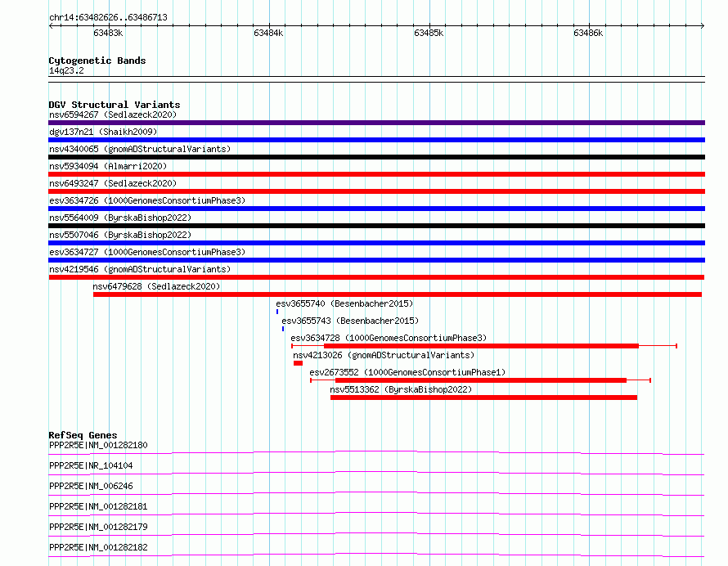
Task: Open PPP2R5E|NR_104104 transcript label
Action: click(91, 465)
